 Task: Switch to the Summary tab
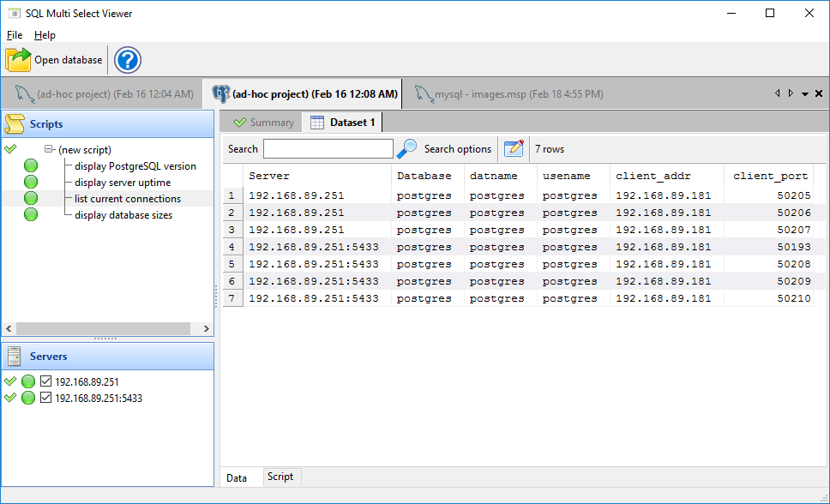[264, 123]
